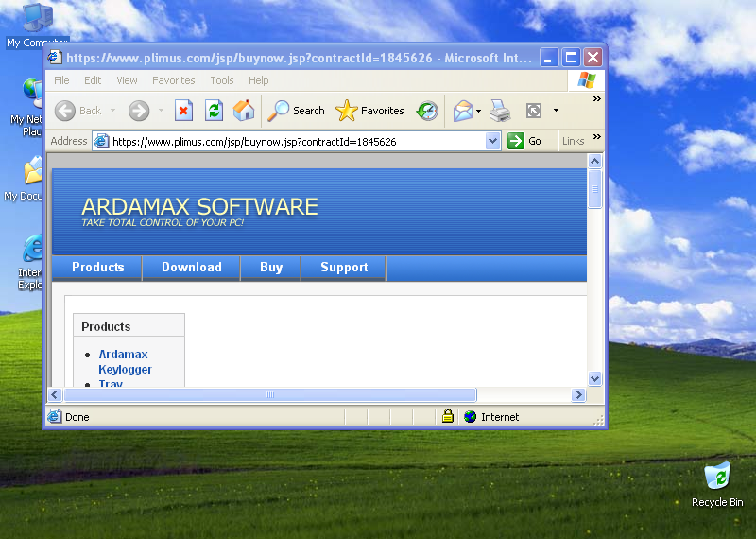
Task: Click the SSL padlock in status bar
Action: (x=448, y=416)
